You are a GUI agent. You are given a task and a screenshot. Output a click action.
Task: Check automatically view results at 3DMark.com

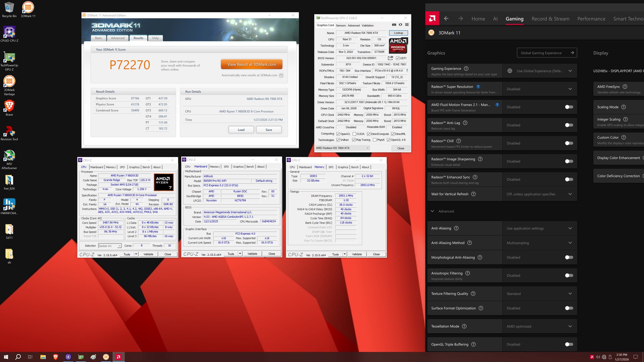[281, 76]
